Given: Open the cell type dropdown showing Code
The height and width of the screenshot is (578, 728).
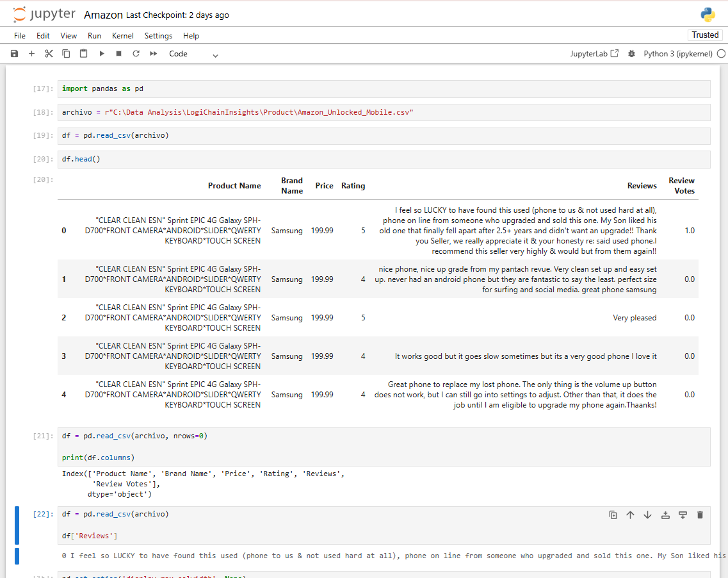Looking at the screenshot, I should coord(193,54).
